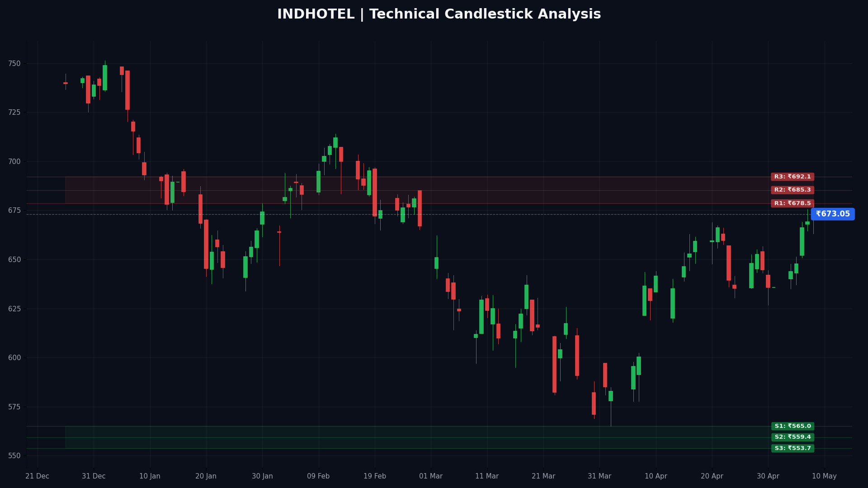This screenshot has width=868, height=488.
Task: Select the R3: ₹692.1 resistance label
Action: [x=793, y=177]
